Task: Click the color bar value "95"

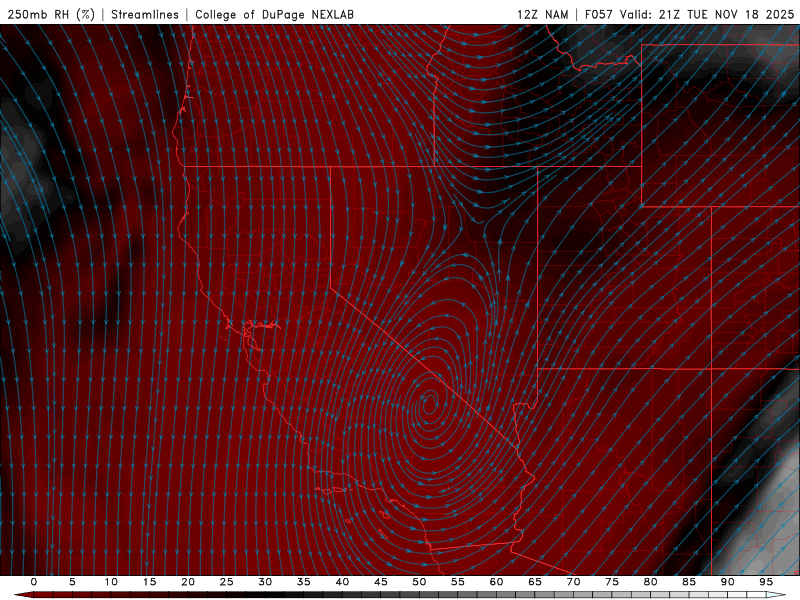Action: 766,582
